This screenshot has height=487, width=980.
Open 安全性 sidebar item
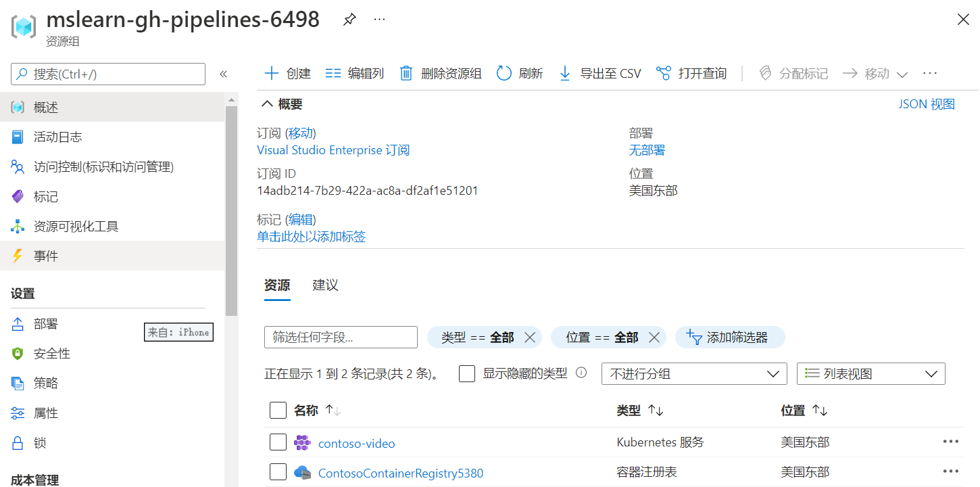coord(112,354)
